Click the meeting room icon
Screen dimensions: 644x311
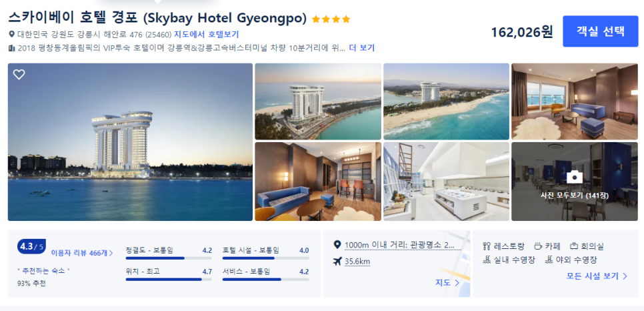click(574, 246)
